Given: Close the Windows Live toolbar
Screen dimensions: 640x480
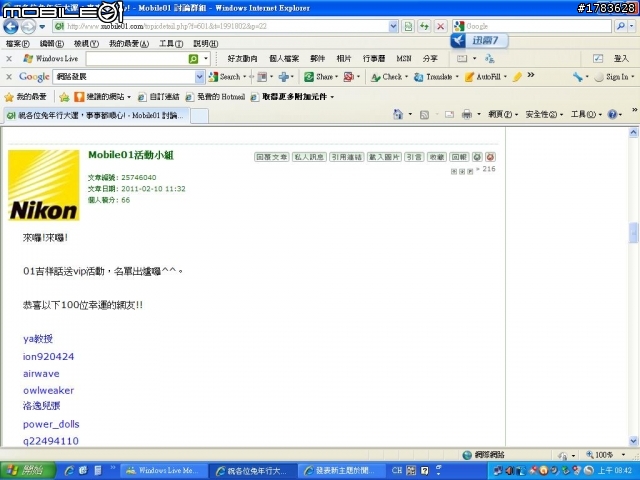Looking at the screenshot, I should 9,59.
